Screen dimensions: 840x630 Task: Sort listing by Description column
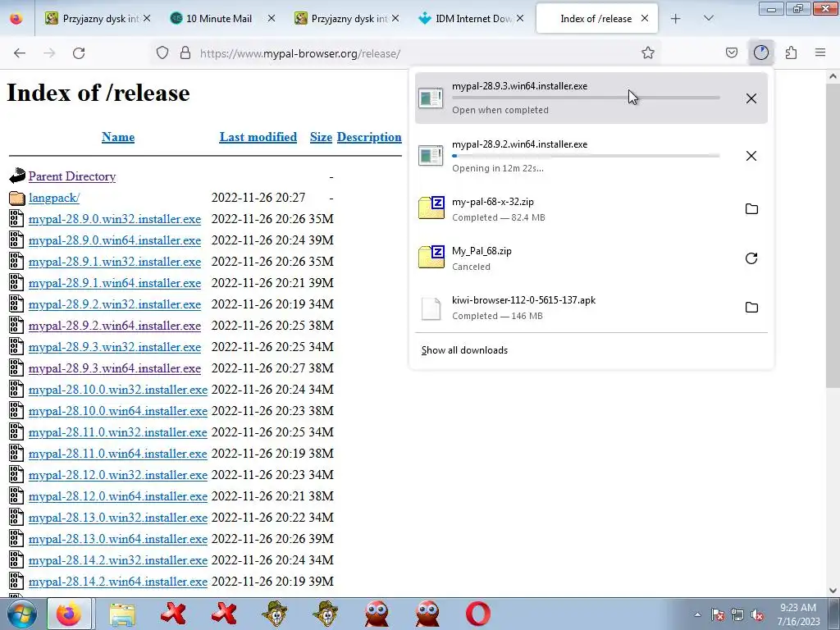(x=369, y=137)
